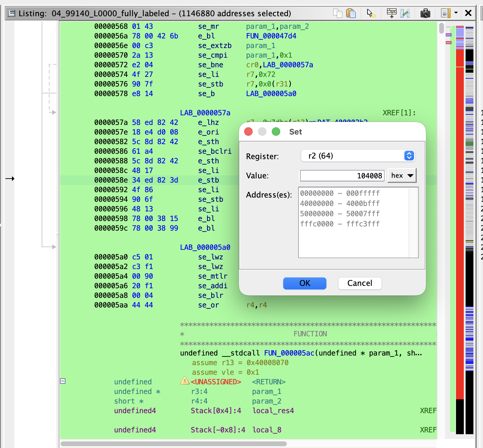Viewport: 483px width, 448px height.
Task: Click the FUN_000047d4 call target
Action: [271, 36]
